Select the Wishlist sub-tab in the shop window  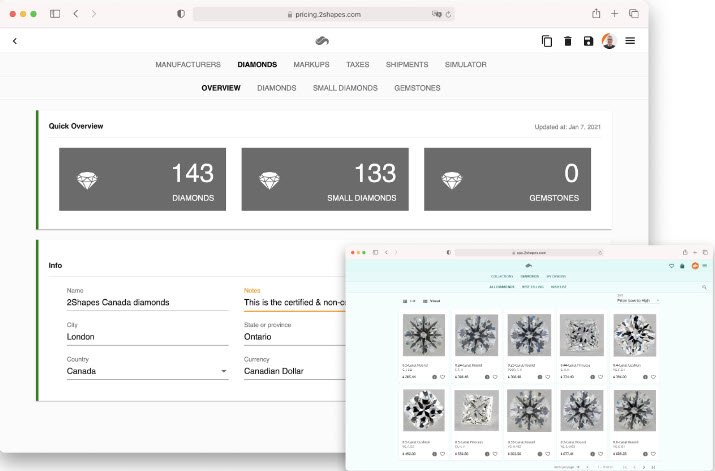click(x=559, y=287)
